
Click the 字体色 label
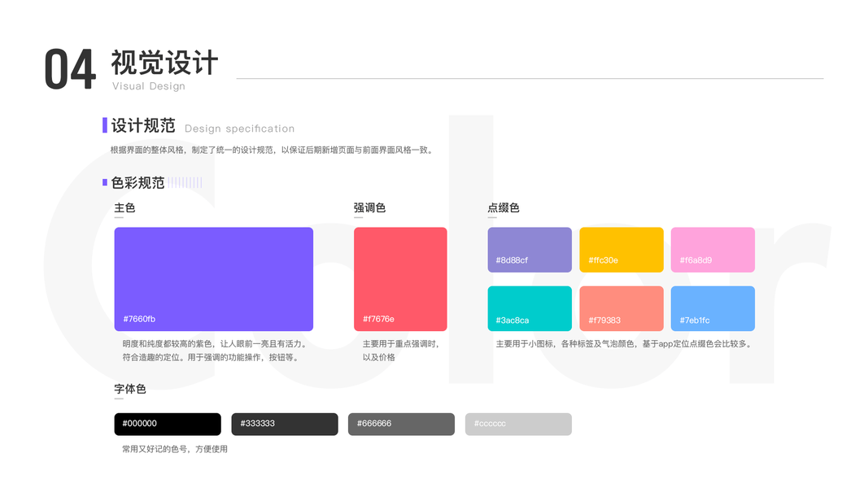coord(130,389)
